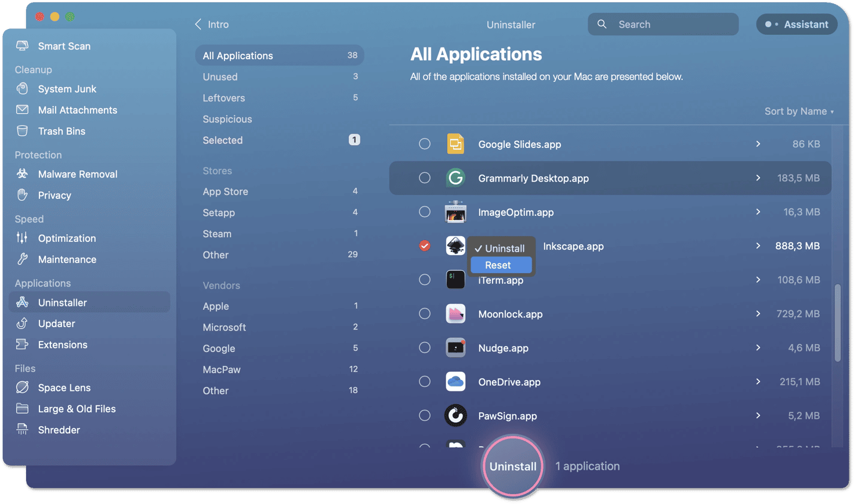The height and width of the screenshot is (504, 854).
Task: Click the search magnifier icon
Action: coord(602,24)
